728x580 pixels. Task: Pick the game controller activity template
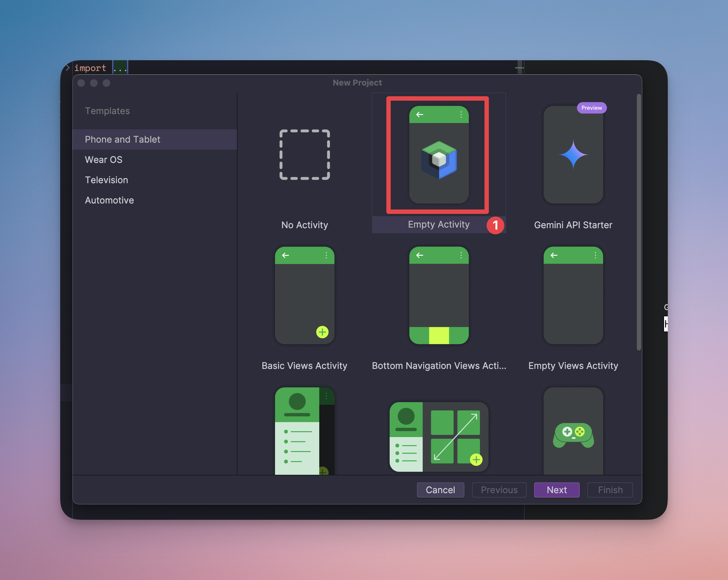(573, 434)
